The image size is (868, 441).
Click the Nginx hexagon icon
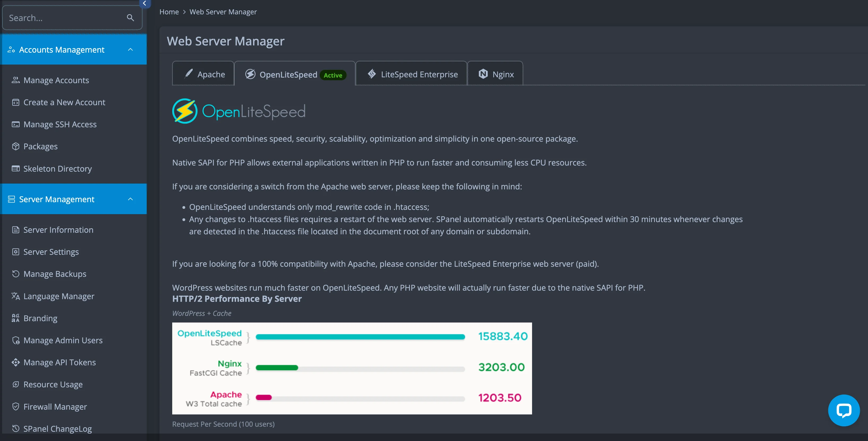tap(483, 74)
